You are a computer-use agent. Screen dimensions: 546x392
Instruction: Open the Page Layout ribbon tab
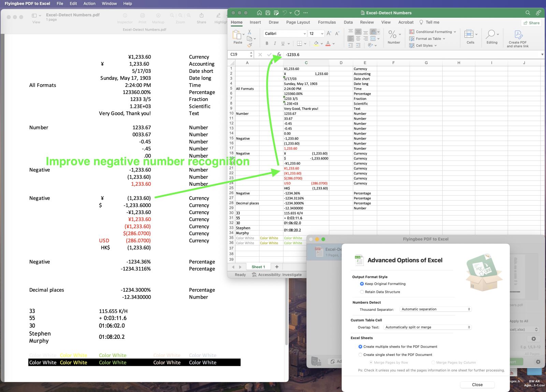point(298,22)
